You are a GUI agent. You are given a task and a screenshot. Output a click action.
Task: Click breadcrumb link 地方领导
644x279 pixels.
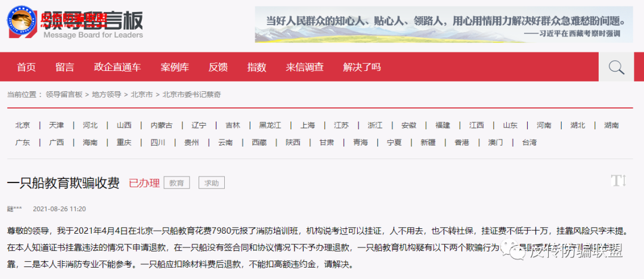point(106,95)
